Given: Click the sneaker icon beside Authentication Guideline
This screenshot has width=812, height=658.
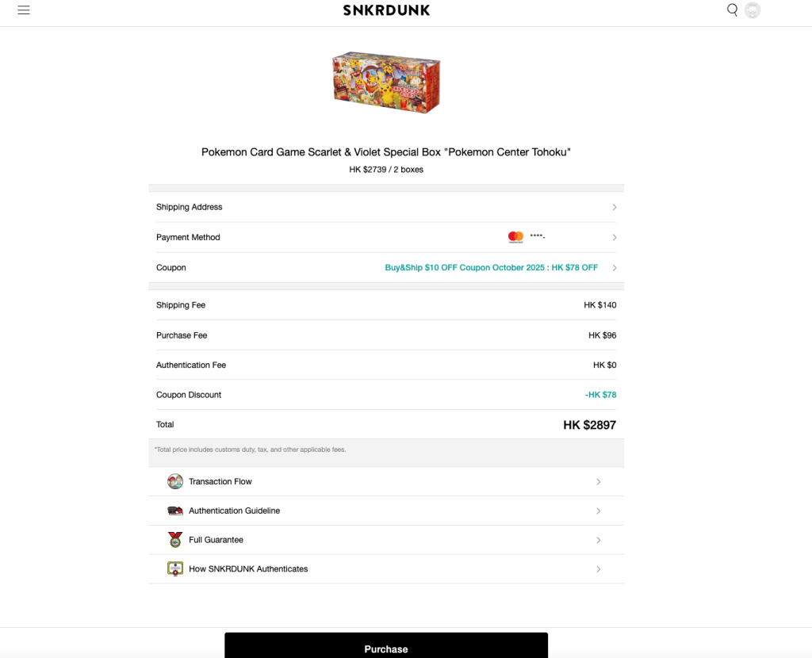Looking at the screenshot, I should pos(175,511).
